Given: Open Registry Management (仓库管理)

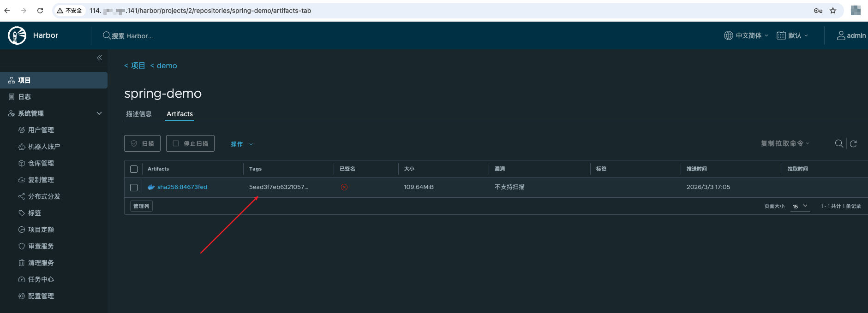Looking at the screenshot, I should pos(41,163).
